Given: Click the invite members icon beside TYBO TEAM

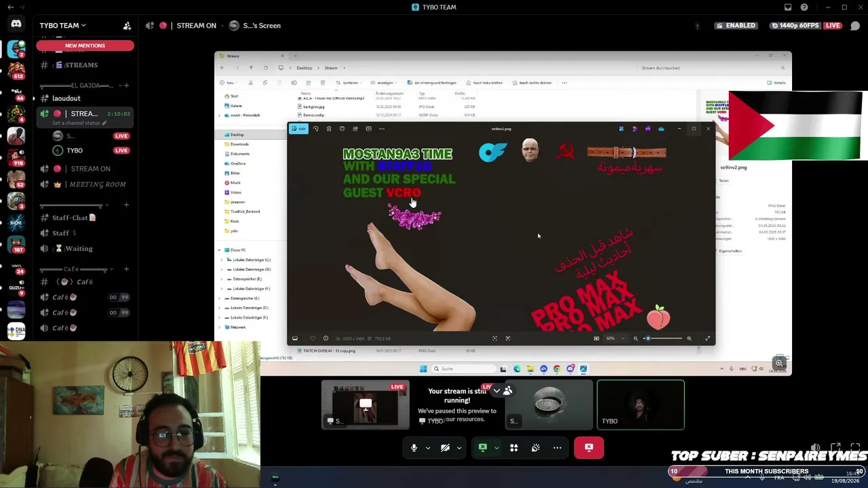Looking at the screenshot, I should [x=127, y=26].
